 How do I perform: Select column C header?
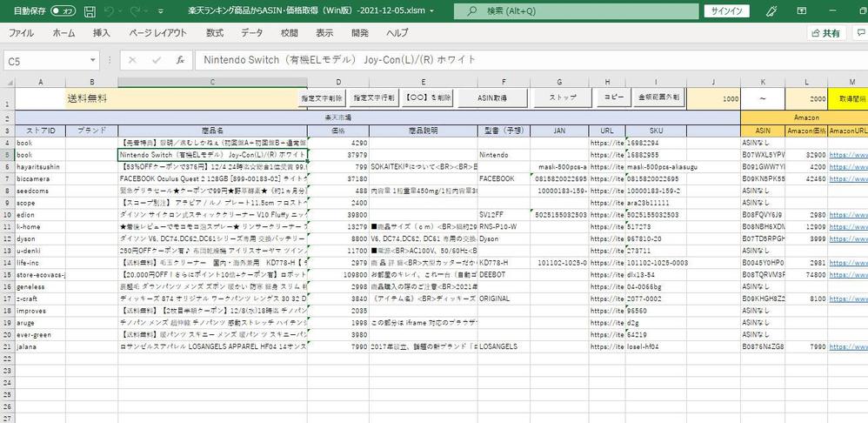click(212, 82)
